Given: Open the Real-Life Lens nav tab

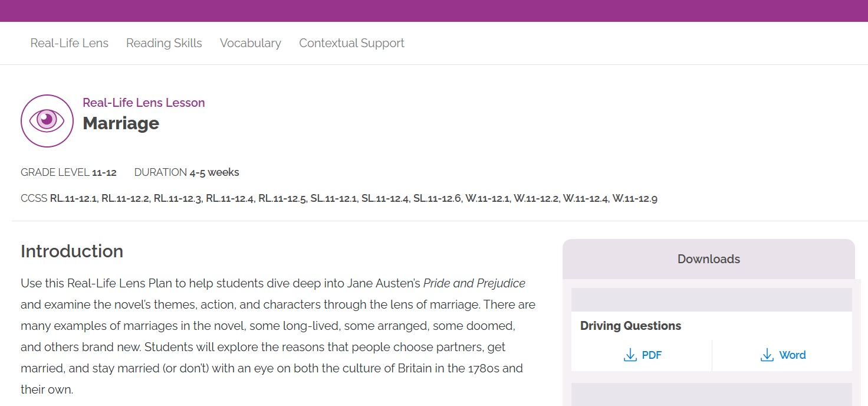Looking at the screenshot, I should (x=70, y=43).
